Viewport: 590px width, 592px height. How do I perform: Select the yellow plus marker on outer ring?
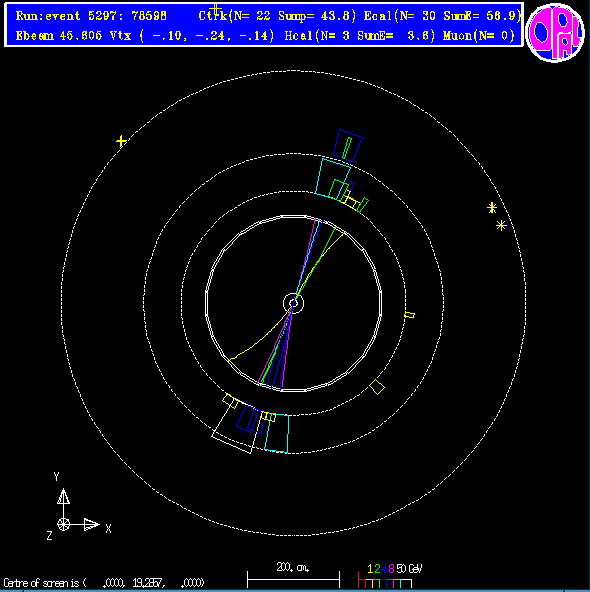[x=121, y=141]
